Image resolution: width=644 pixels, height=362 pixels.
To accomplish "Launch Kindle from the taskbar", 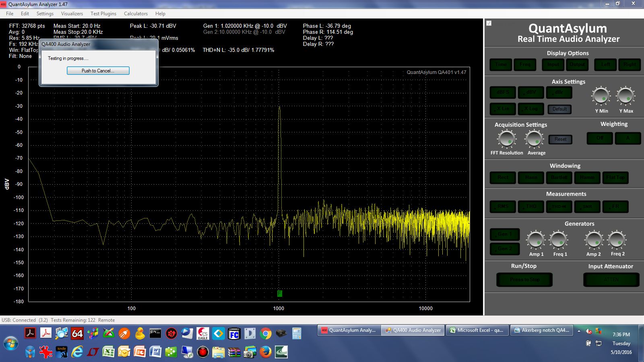I will click(62, 352).
